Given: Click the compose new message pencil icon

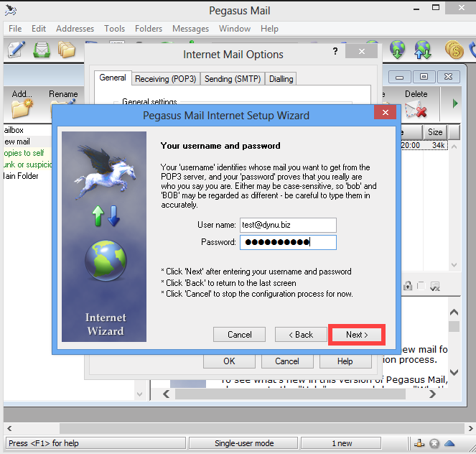Looking at the screenshot, I should click(x=17, y=50).
